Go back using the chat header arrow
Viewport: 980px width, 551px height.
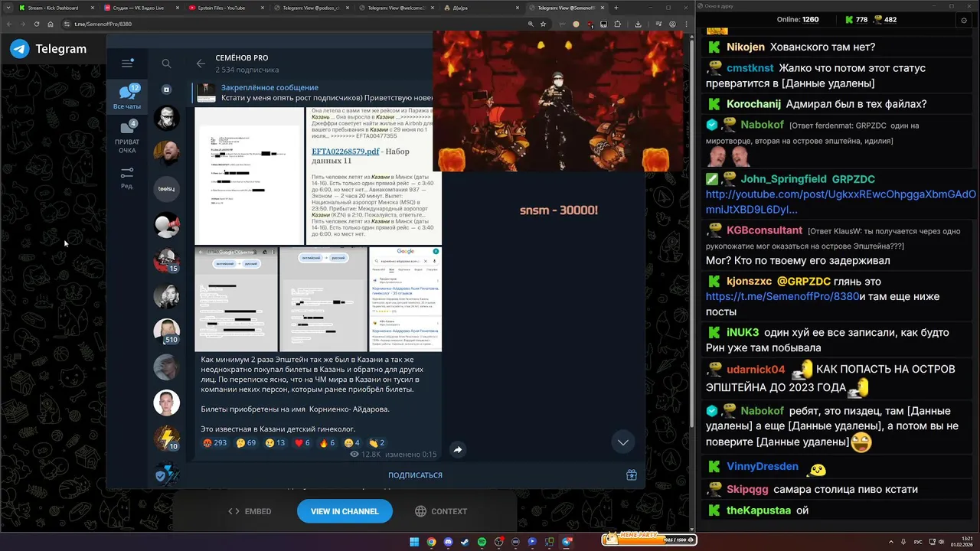201,64
